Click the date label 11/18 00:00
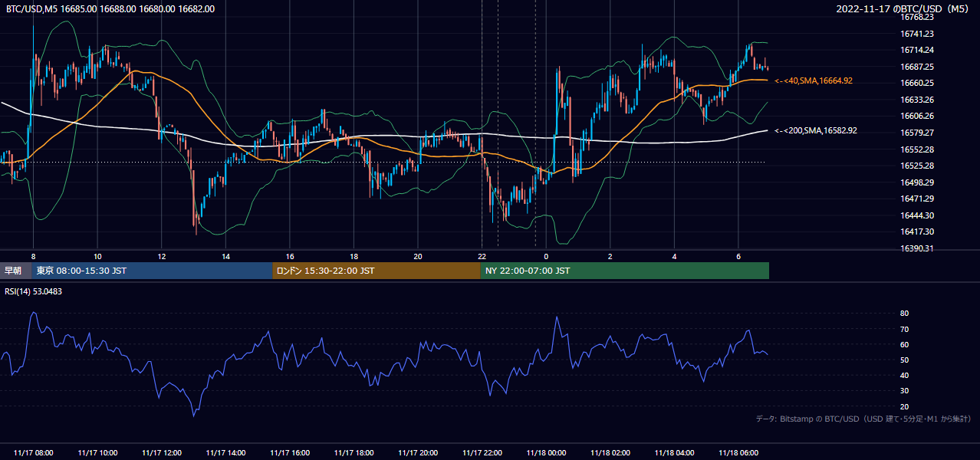 pos(546,452)
